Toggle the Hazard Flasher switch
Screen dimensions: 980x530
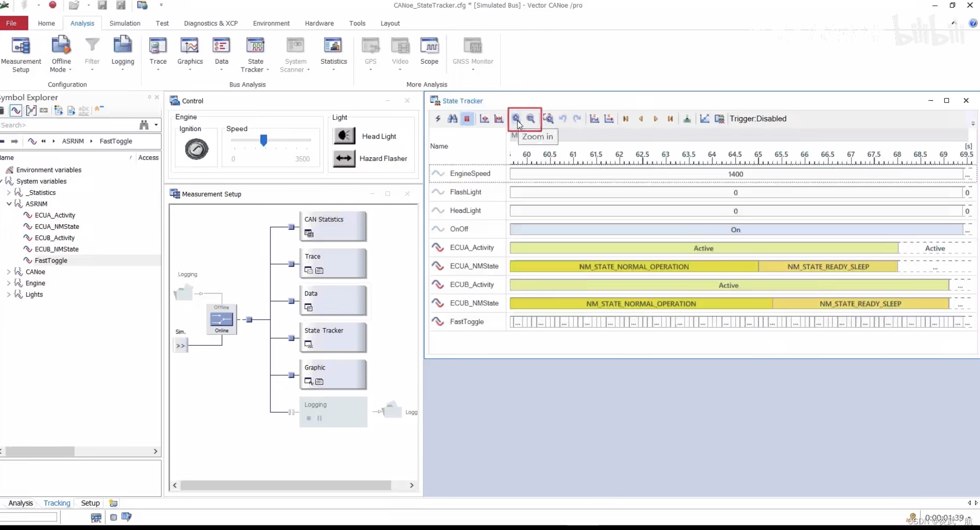344,158
